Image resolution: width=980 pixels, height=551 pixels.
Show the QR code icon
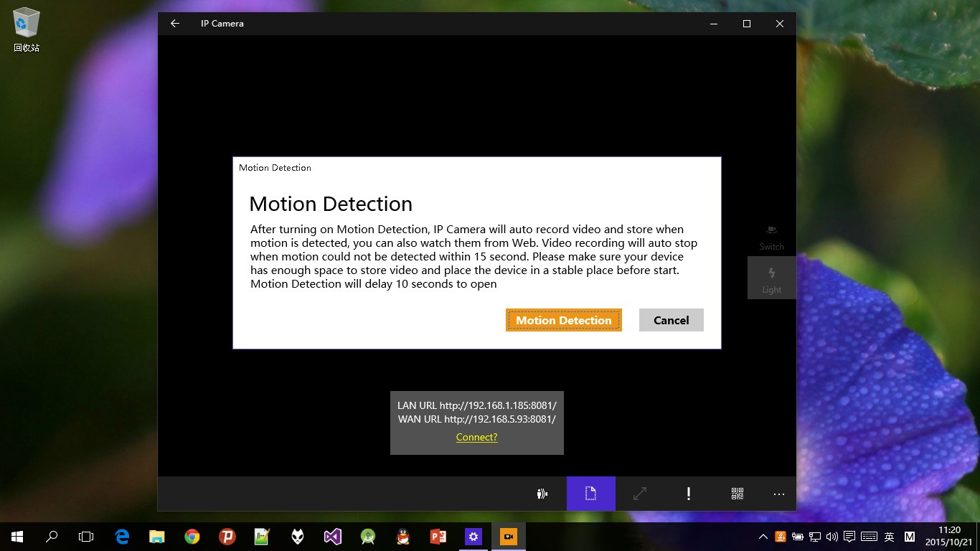click(x=737, y=494)
